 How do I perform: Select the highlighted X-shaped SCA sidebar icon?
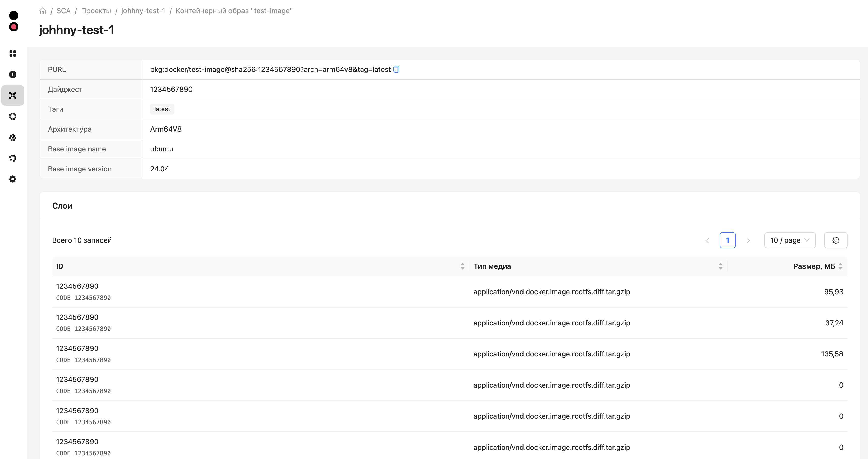point(13,95)
